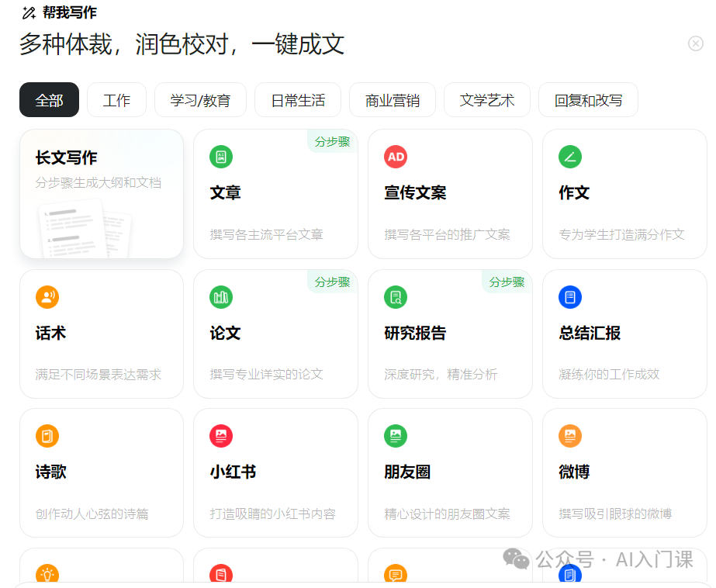Choose the 小红书 template title
This screenshot has width=716, height=588.
click(233, 472)
